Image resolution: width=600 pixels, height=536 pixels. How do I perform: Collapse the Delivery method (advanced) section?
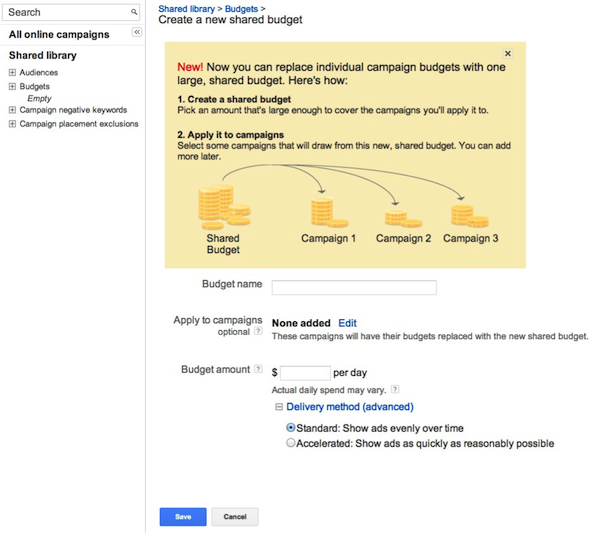point(279,407)
